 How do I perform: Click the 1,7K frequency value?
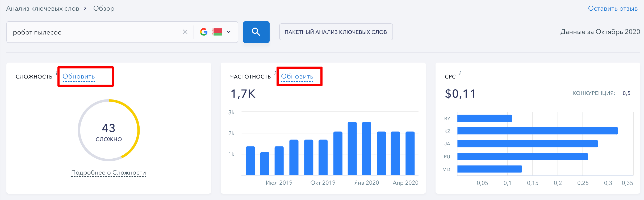(243, 94)
